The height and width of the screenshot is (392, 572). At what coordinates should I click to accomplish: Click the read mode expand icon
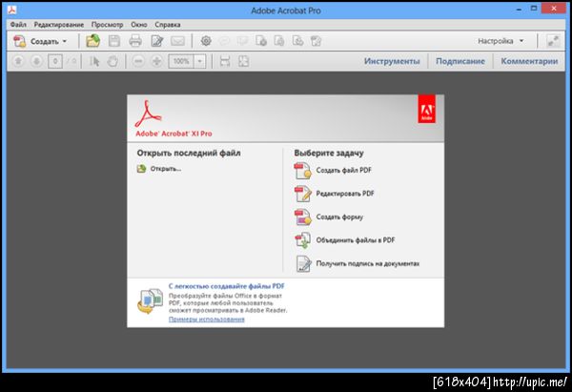point(553,41)
